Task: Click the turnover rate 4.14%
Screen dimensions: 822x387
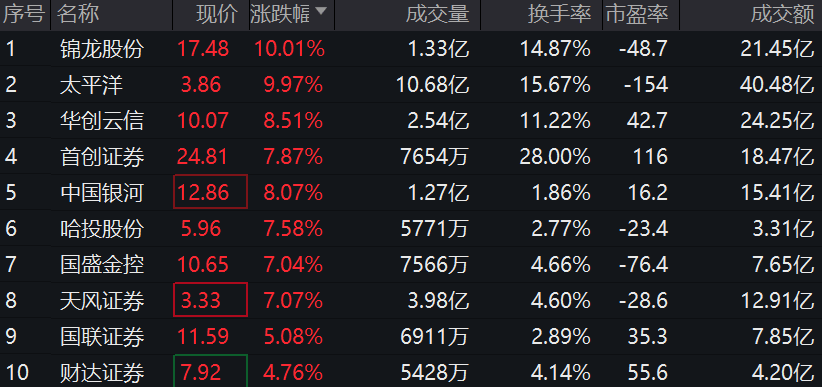Action: point(561,373)
